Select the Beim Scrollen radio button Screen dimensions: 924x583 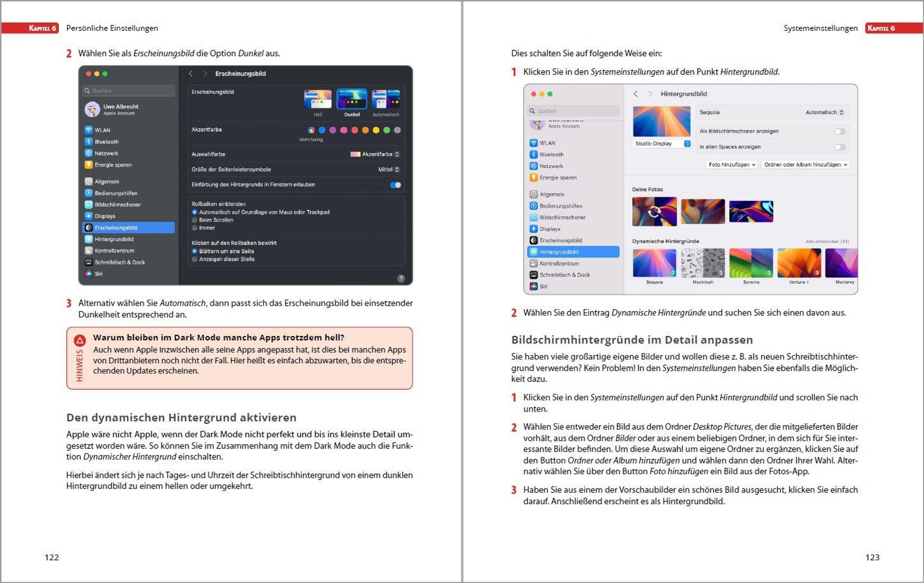[195, 220]
